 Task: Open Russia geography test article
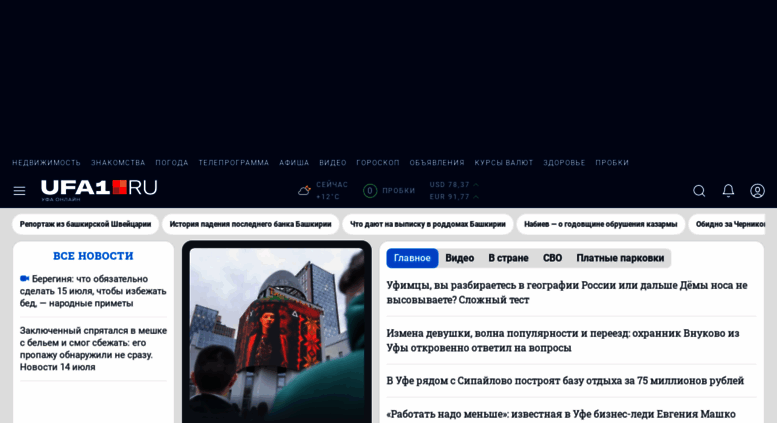[567, 292]
